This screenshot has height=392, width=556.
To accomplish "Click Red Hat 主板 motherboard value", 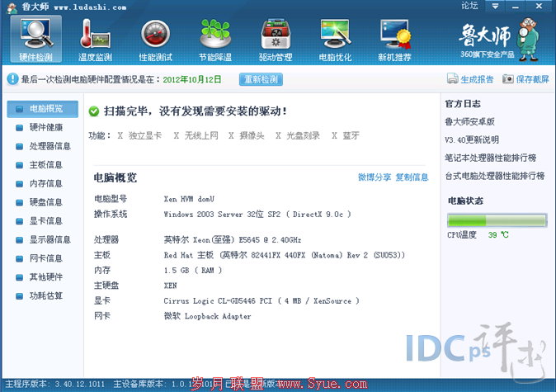I will pos(285,255).
